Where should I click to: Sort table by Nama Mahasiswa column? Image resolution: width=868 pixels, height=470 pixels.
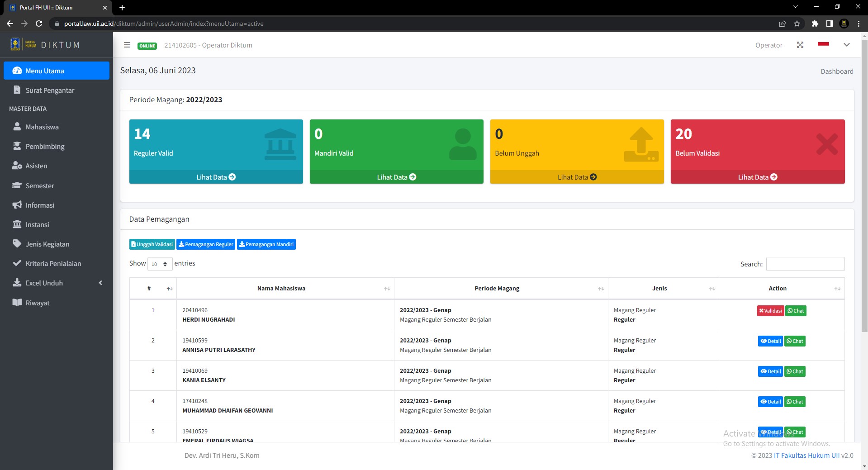click(x=285, y=288)
